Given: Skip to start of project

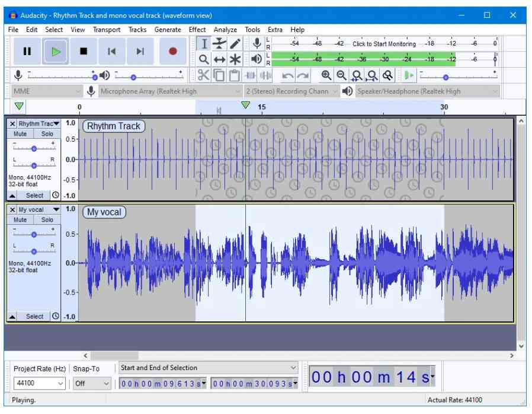Looking at the screenshot, I should (x=111, y=51).
